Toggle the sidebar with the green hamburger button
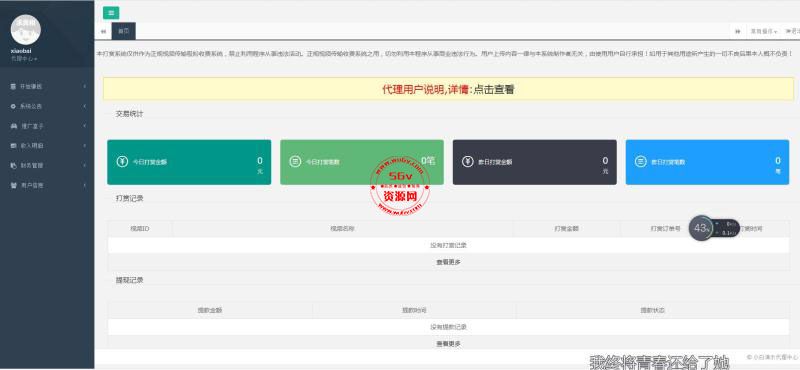This screenshot has width=800, height=370. click(111, 13)
